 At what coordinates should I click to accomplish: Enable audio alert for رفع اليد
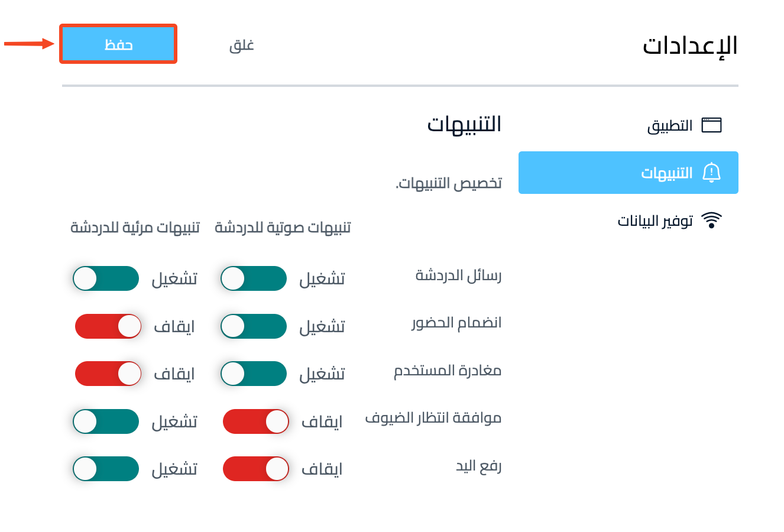point(256,469)
